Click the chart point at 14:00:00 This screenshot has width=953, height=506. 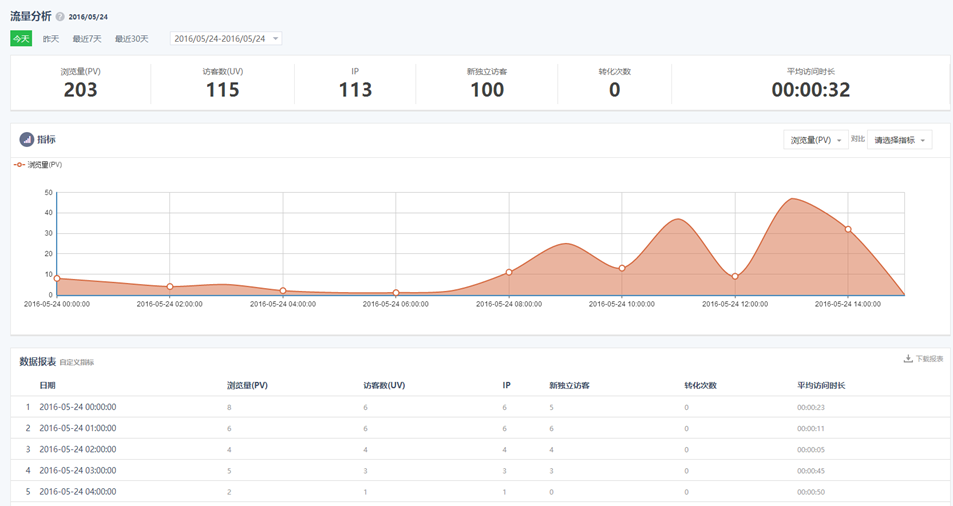(848, 229)
